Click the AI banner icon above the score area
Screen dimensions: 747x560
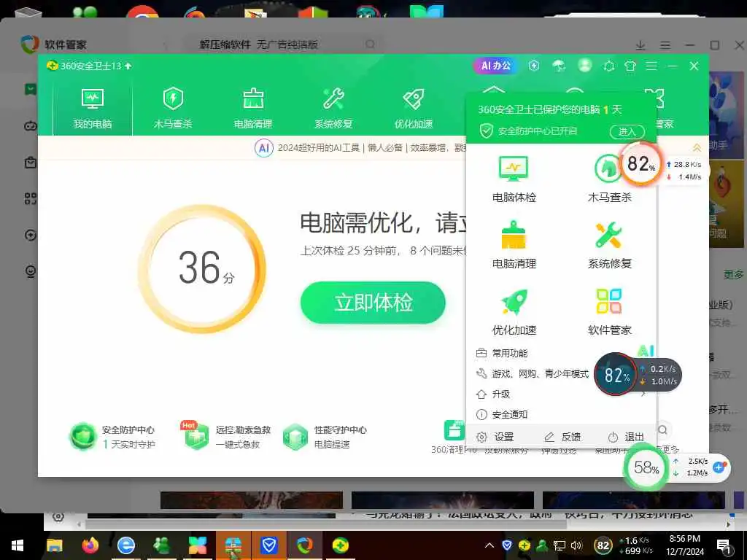tap(263, 148)
